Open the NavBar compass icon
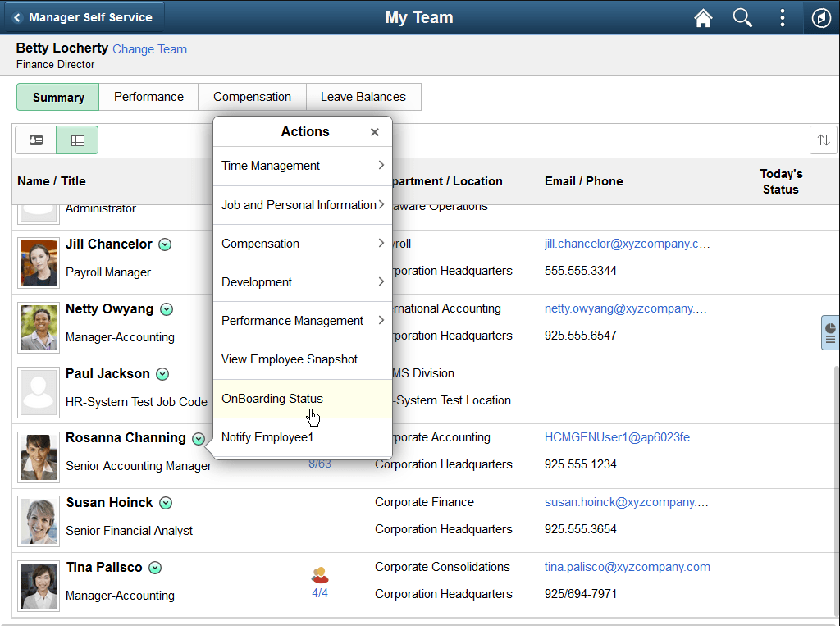The width and height of the screenshot is (840, 626). 821,17
